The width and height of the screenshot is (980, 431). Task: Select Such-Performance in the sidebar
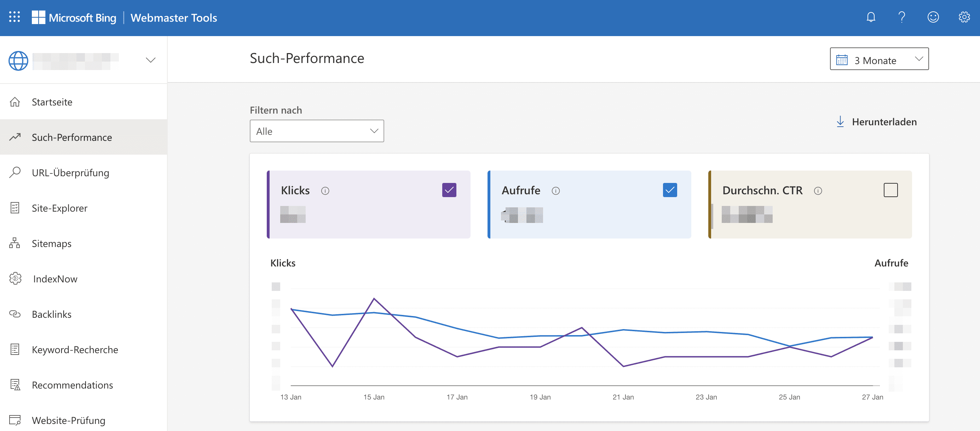point(83,137)
